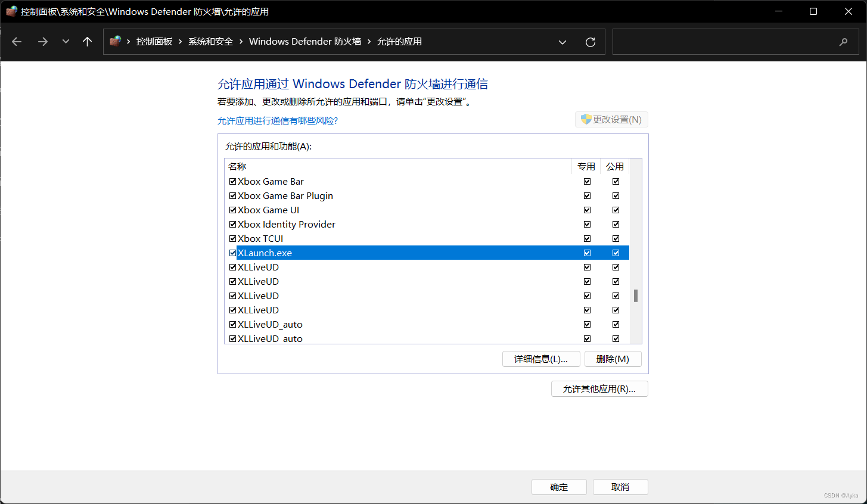Viewport: 867px width, 504px height.
Task: Expand the chevron before 控制面板
Action: [x=128, y=42]
